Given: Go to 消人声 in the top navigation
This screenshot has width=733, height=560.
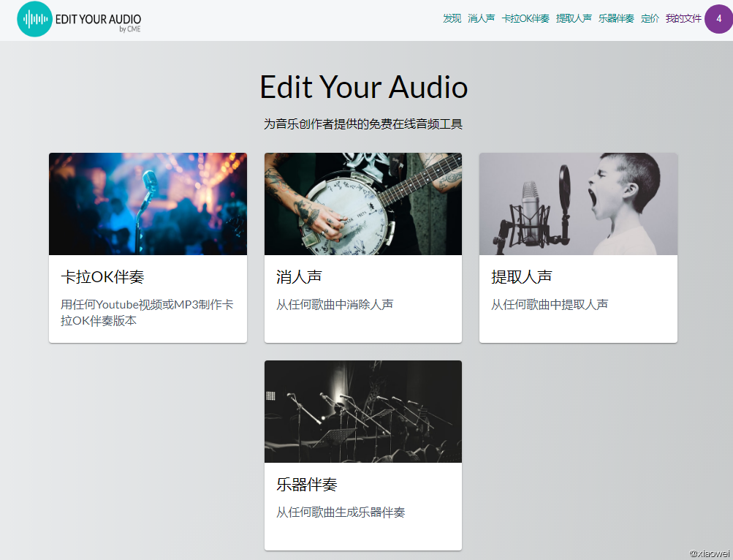Looking at the screenshot, I should (481, 18).
